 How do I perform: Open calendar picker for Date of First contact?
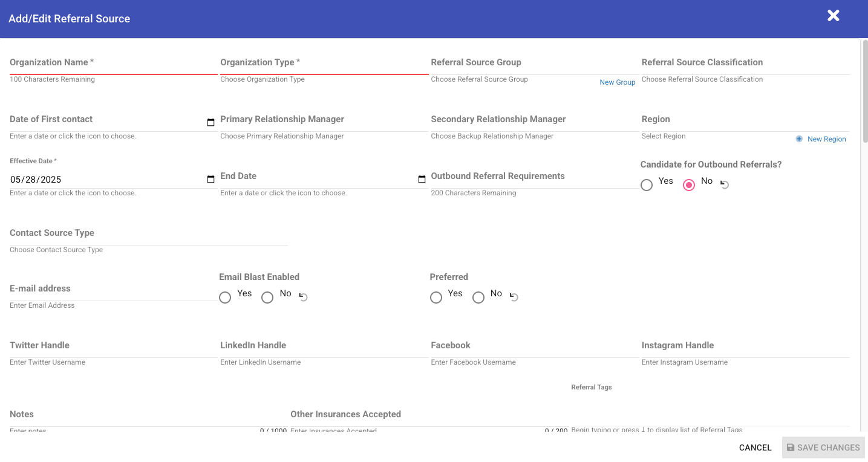(x=210, y=123)
